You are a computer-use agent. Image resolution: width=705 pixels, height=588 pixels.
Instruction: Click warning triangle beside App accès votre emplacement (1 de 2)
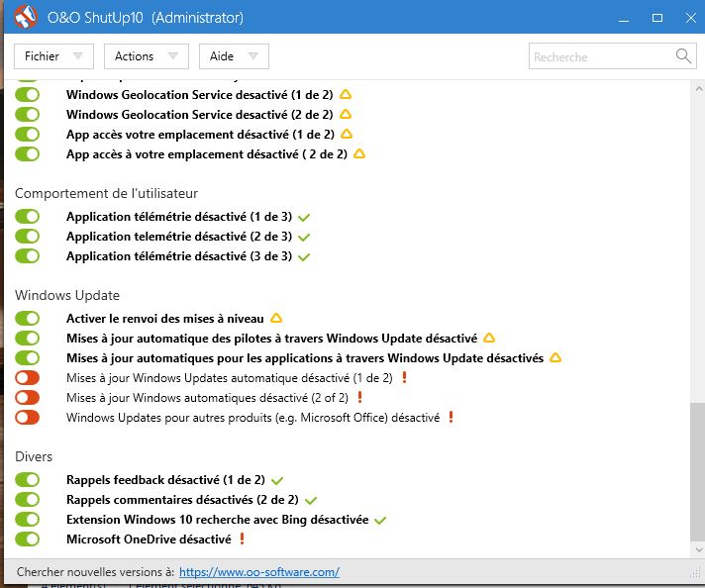(347, 134)
